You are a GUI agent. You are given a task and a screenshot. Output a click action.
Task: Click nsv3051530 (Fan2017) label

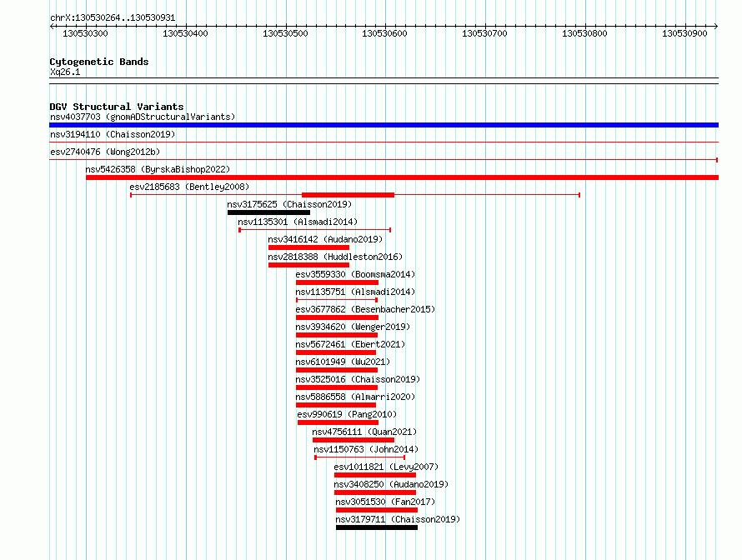pos(385,502)
